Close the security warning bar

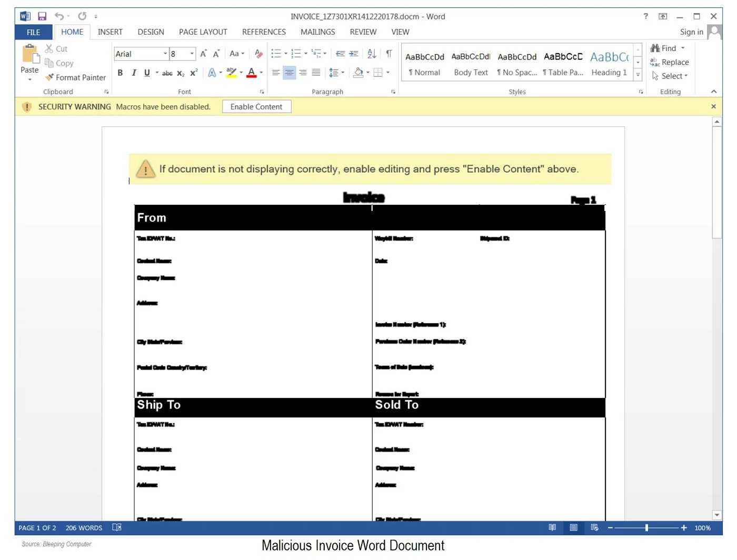tap(713, 106)
